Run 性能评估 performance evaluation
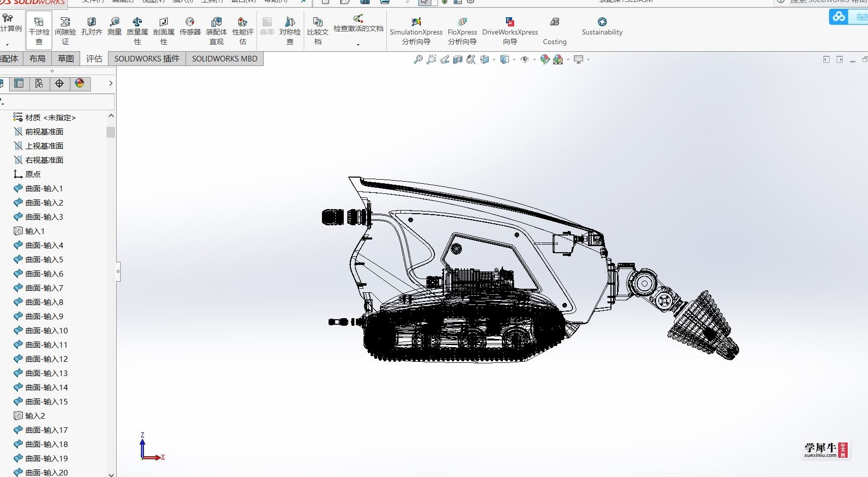The height and width of the screenshot is (477, 868). tap(243, 30)
